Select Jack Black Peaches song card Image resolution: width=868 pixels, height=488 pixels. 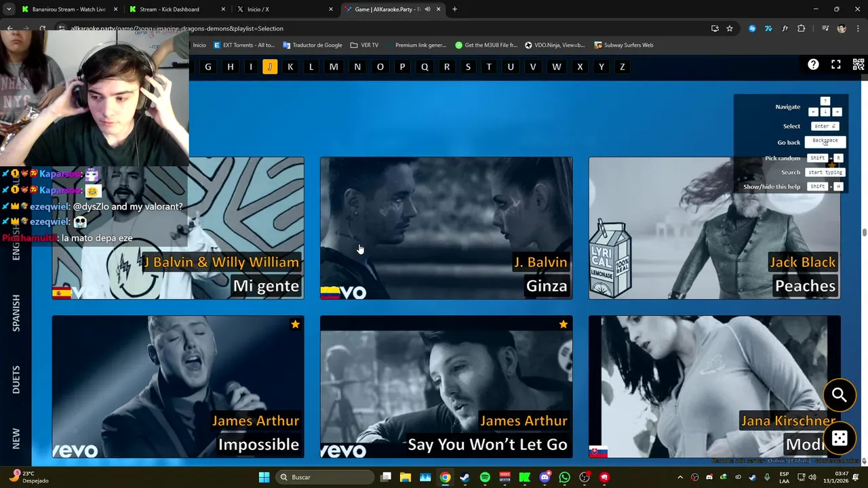point(715,228)
